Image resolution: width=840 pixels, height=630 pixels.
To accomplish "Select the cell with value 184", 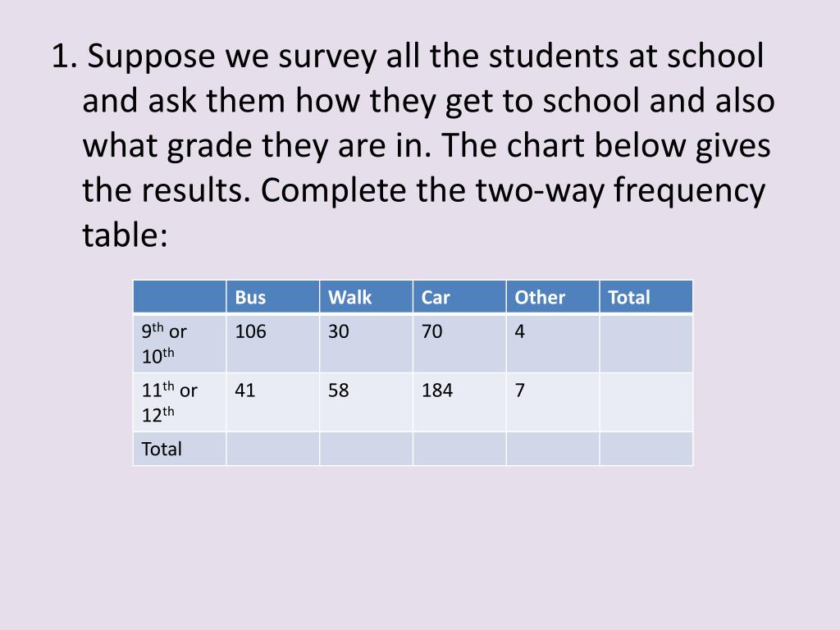I will (x=459, y=402).
